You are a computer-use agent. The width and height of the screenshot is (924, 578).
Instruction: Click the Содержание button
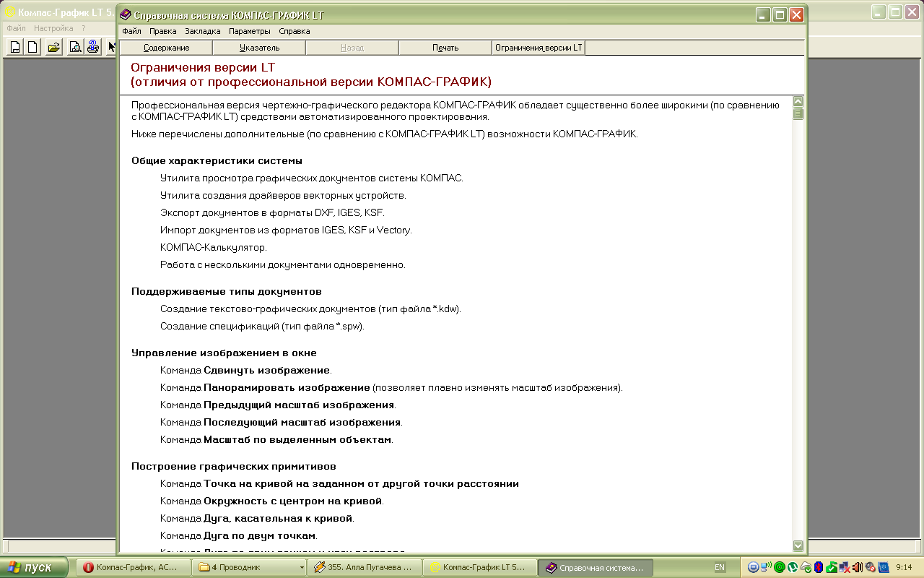click(166, 48)
